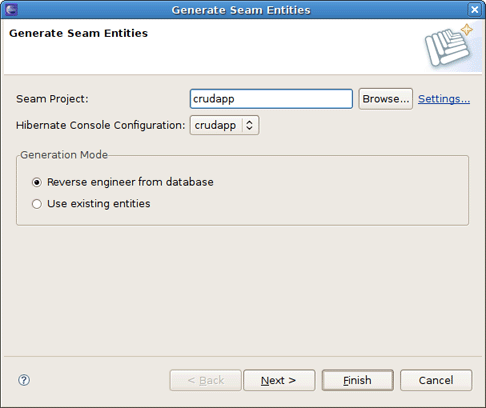Viewport: 486px width, 408px height.
Task: Open Hibernate Console Configuration dropdown
Action: (x=224, y=125)
